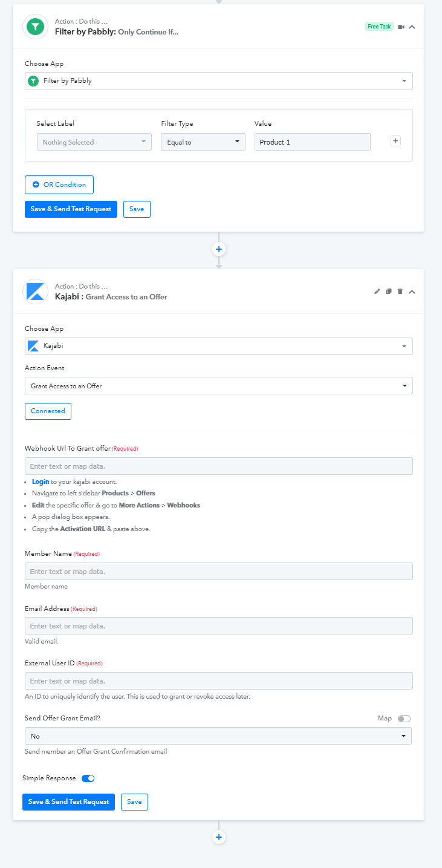Screen dimensions: 442x868
Task: Click the Member Name input field
Action: 219,572
